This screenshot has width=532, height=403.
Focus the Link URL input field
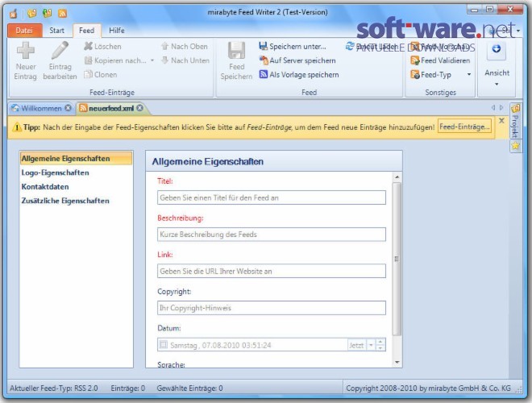272,271
